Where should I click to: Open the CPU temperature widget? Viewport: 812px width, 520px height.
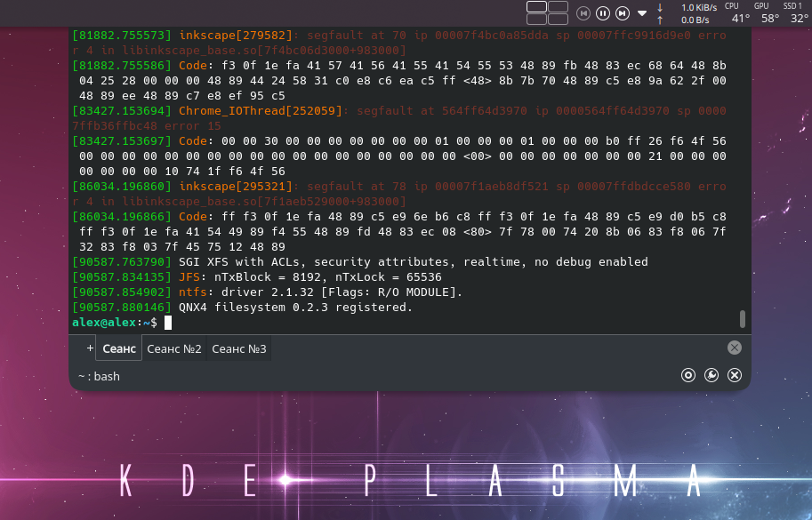[739, 13]
